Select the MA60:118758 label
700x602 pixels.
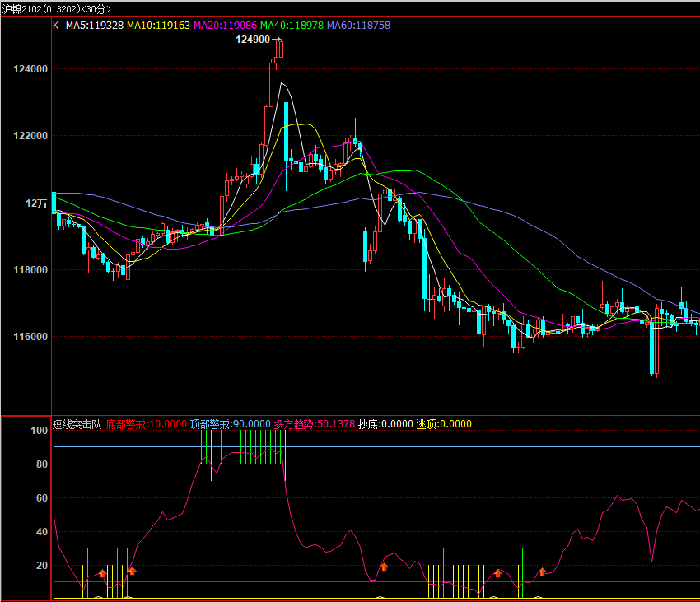[358, 26]
